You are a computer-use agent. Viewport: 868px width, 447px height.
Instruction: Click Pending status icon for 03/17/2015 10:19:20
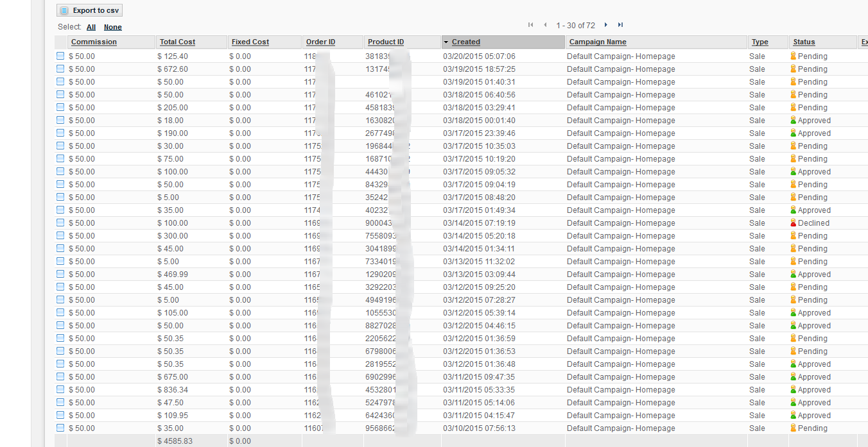click(x=793, y=158)
